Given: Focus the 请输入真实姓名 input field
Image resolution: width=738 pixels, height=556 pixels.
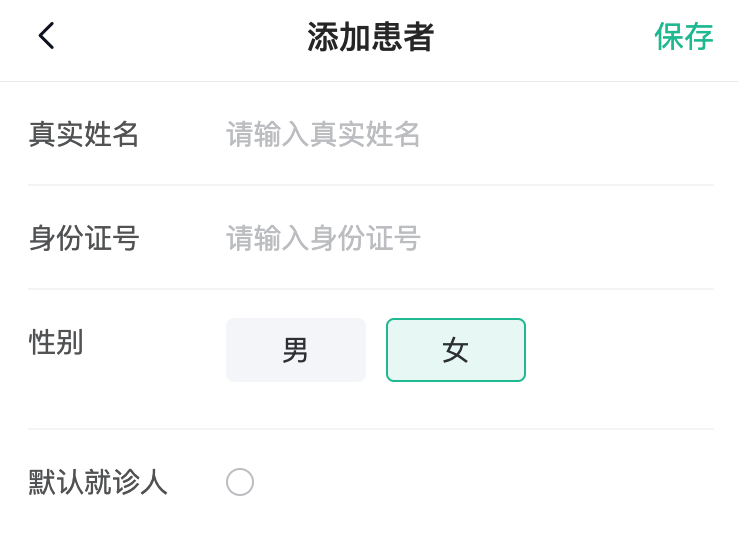Looking at the screenshot, I should (x=469, y=134).
